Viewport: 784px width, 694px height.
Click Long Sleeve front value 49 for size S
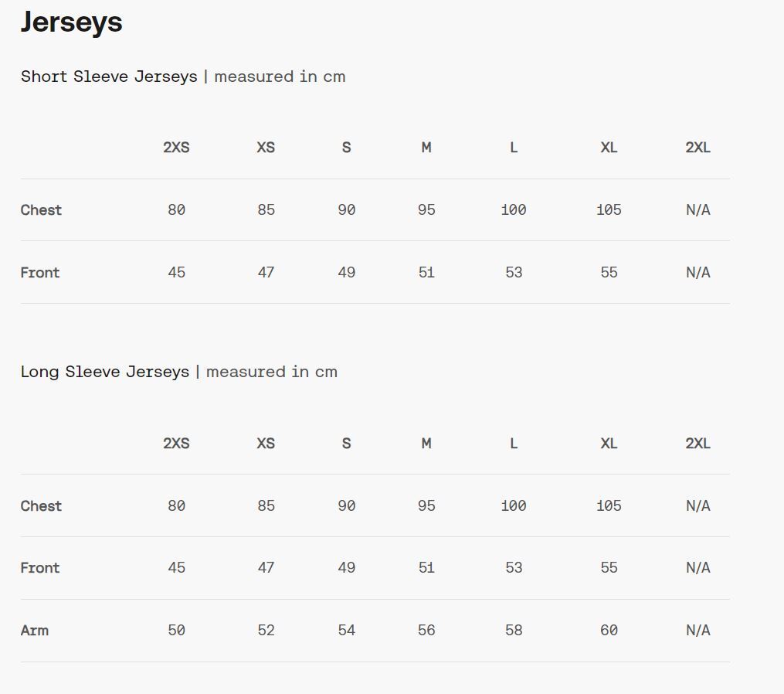pyautogui.click(x=346, y=568)
